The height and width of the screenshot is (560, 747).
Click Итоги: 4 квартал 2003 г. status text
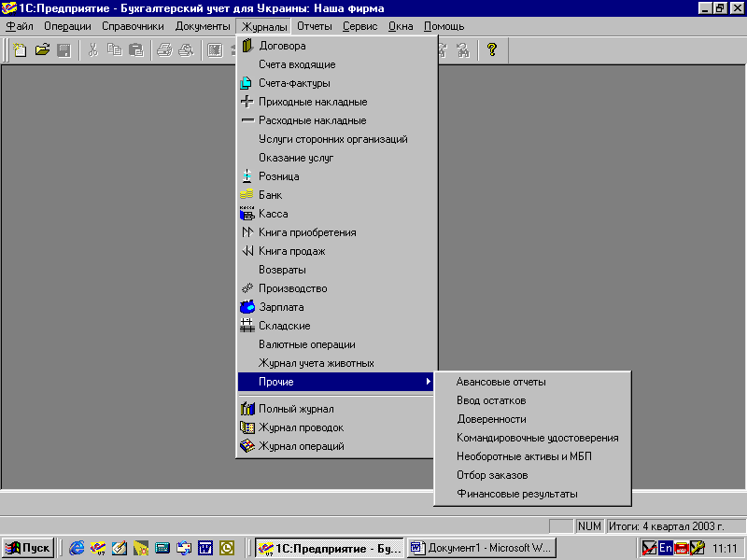(x=667, y=526)
